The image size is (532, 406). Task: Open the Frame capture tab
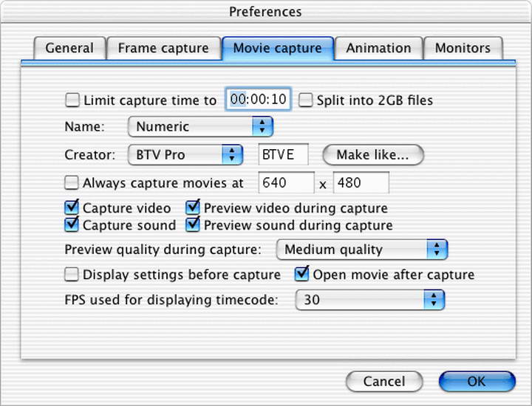163,49
